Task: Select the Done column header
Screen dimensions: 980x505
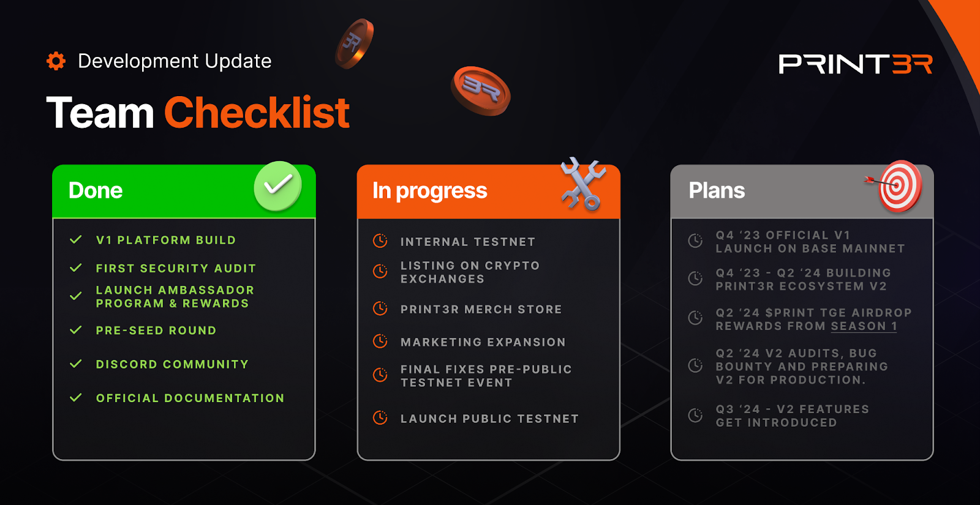Action: pyautogui.click(x=184, y=191)
